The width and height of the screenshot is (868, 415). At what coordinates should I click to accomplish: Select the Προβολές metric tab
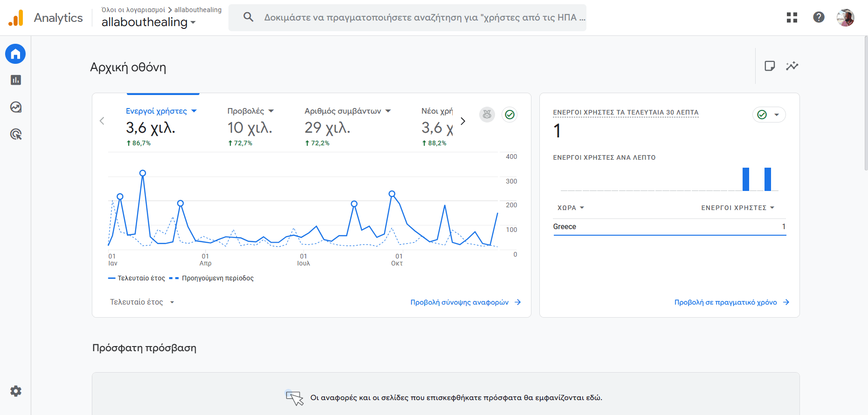click(250, 111)
